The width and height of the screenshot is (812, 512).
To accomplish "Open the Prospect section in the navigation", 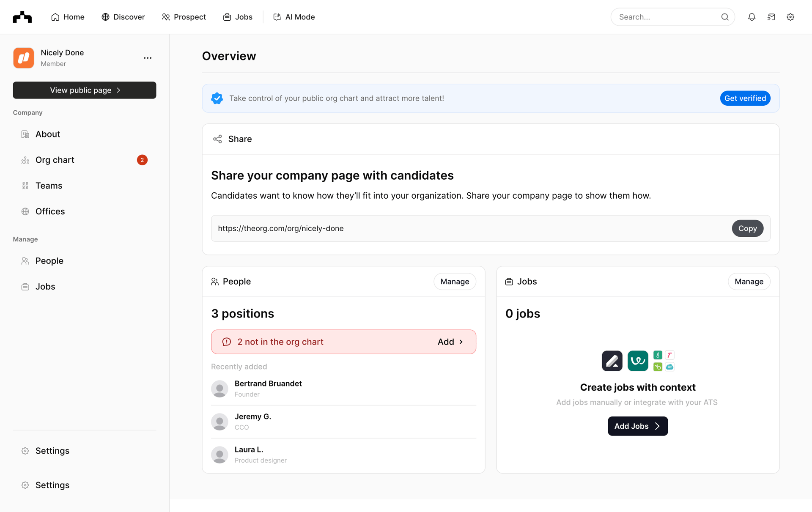I will [x=184, y=17].
